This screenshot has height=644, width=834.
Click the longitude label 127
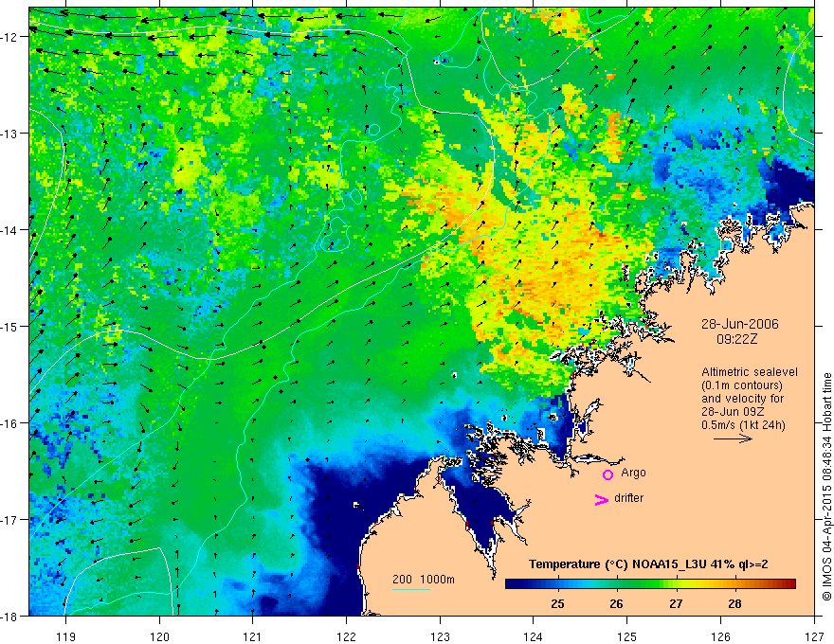tap(814, 636)
